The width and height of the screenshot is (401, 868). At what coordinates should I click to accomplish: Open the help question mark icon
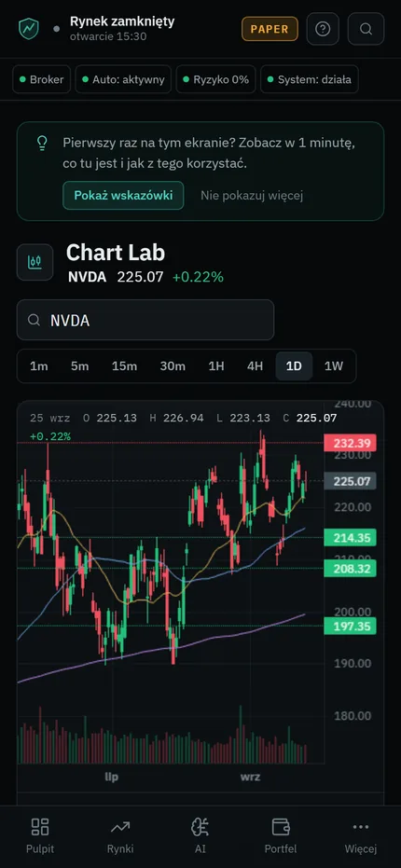point(323,29)
